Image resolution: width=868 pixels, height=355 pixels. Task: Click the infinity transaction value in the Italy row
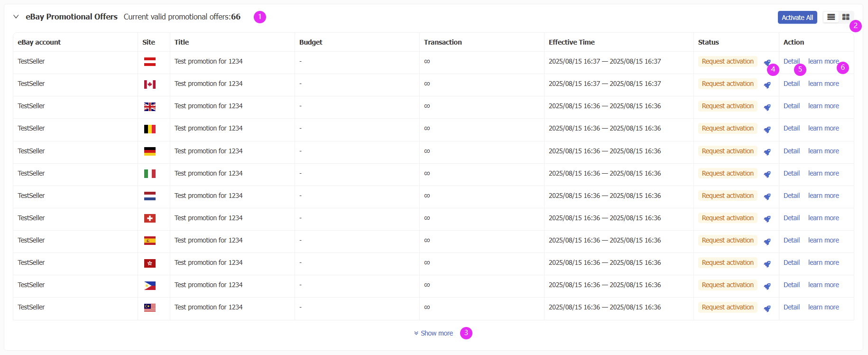point(427,173)
